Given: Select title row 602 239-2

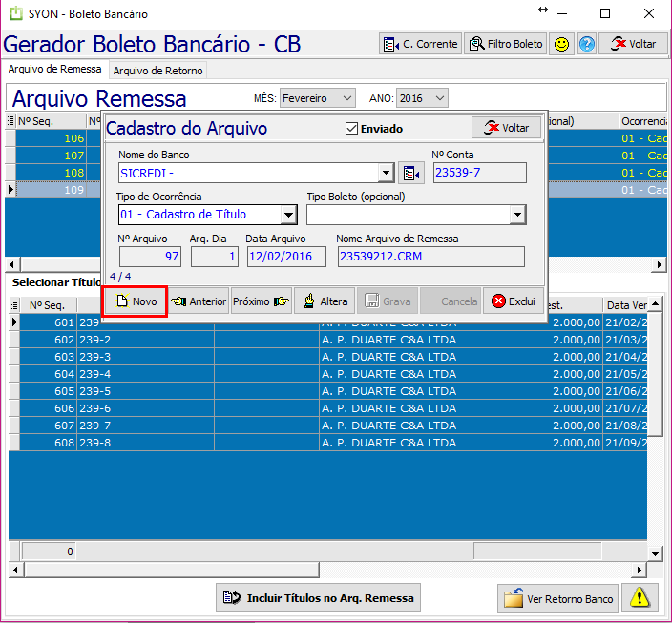Looking at the screenshot, I should (x=327, y=340).
